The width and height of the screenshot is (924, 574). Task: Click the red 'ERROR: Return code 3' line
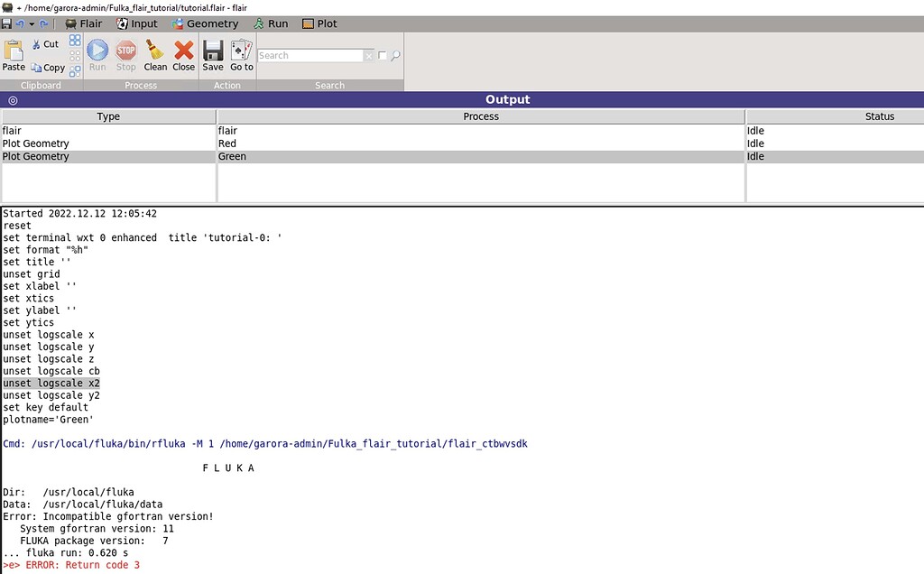point(71,565)
